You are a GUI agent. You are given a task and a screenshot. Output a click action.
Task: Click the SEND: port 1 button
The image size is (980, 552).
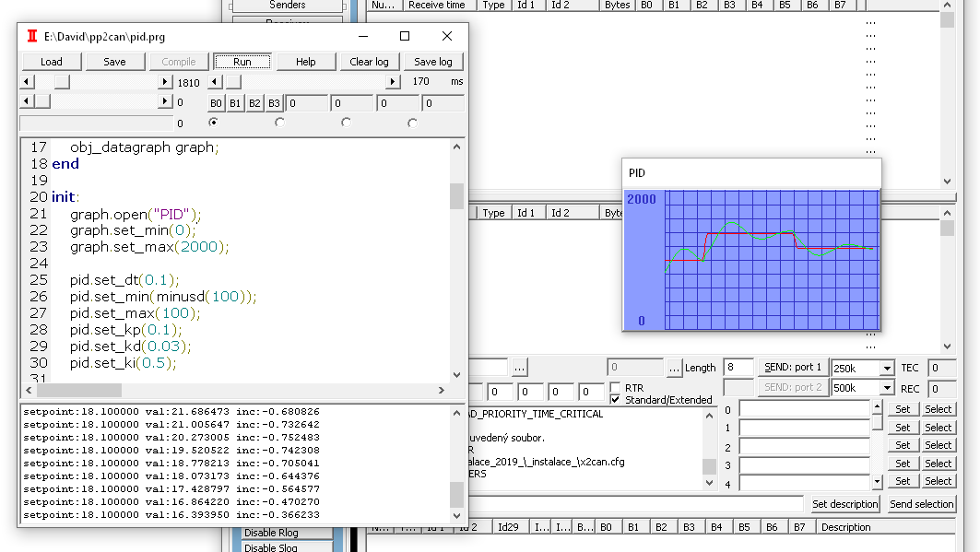point(793,367)
